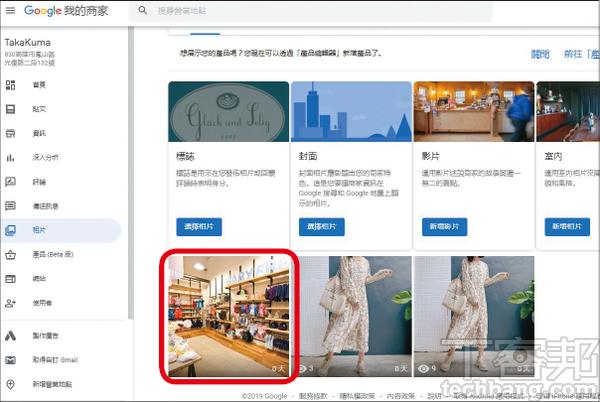
Task: Open the Users add-person icon
Action: (x=10, y=303)
